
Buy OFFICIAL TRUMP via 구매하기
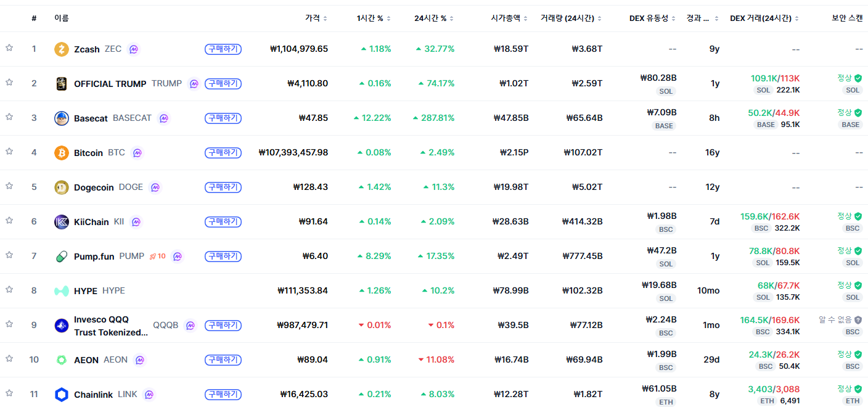tap(223, 84)
